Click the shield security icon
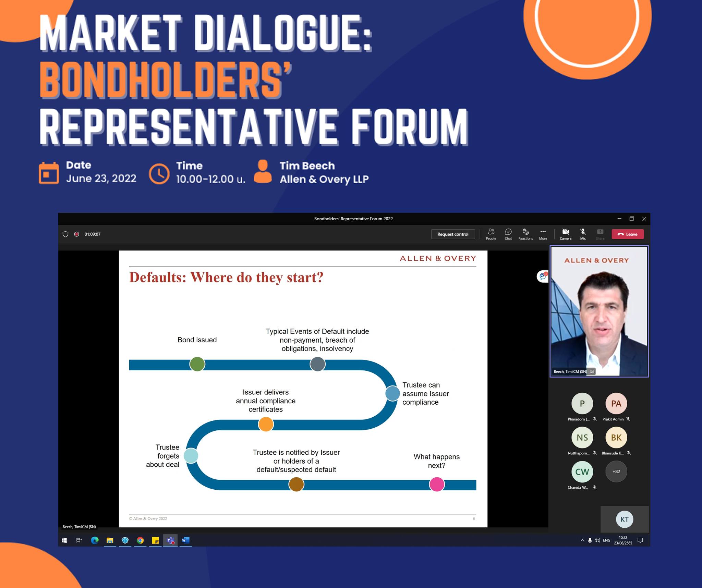This screenshot has width=702, height=588. coord(65,234)
